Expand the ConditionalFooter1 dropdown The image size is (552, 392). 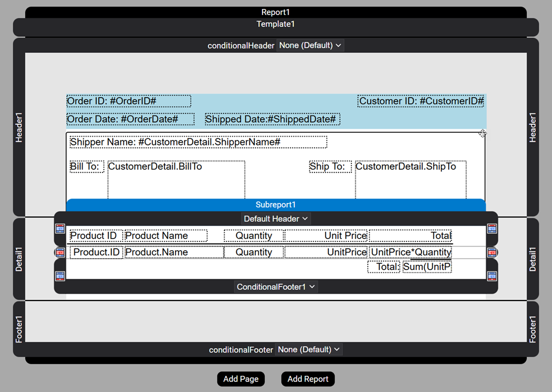[x=276, y=287]
